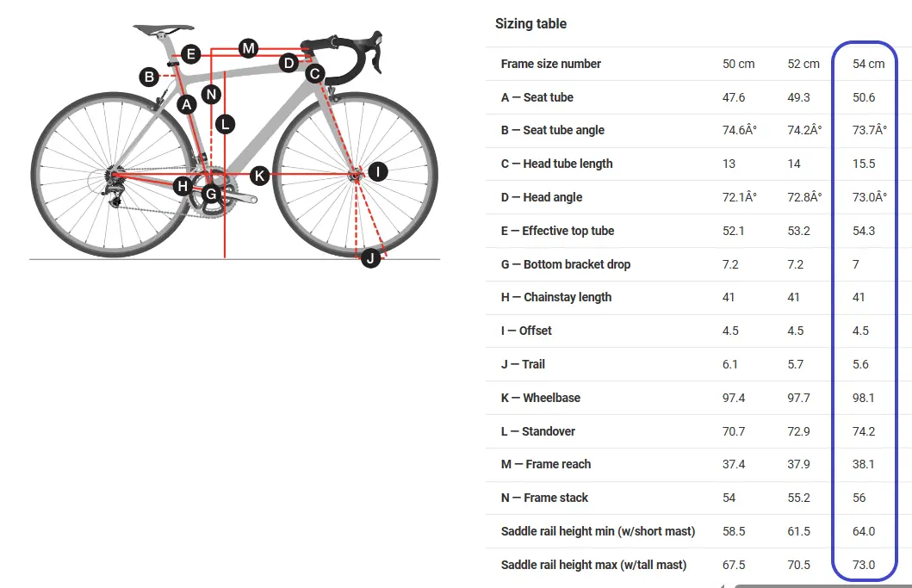
Task: Click the 50 cm frame size column header
Action: [x=738, y=64]
